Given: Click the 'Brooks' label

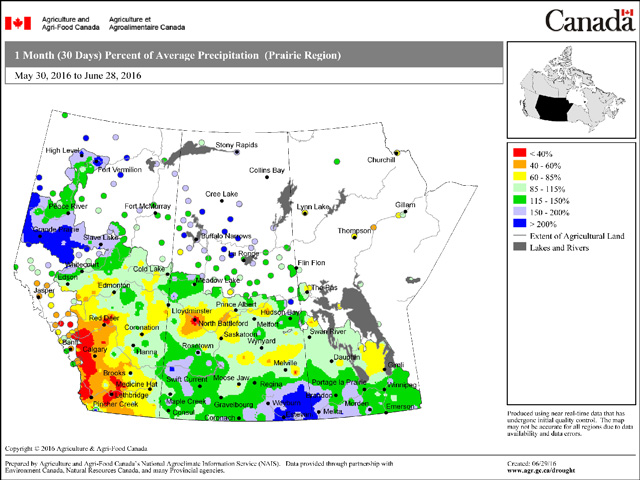Looking at the screenshot, I should [114, 373].
